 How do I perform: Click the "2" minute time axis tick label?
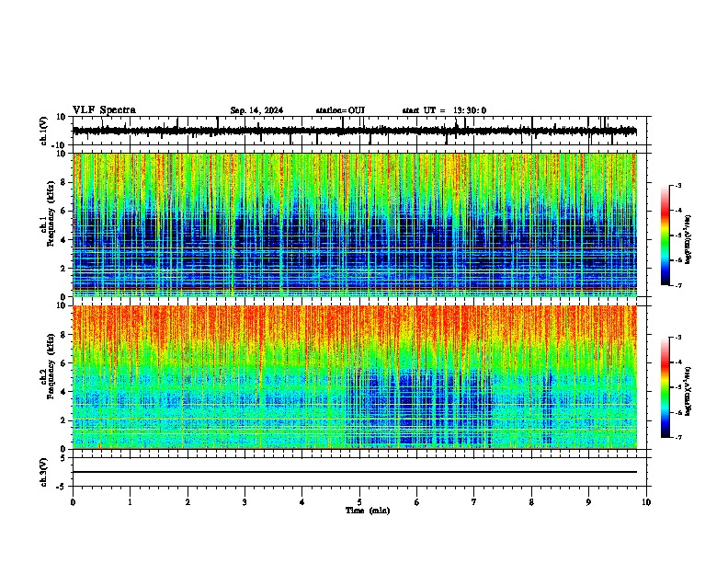(188, 502)
